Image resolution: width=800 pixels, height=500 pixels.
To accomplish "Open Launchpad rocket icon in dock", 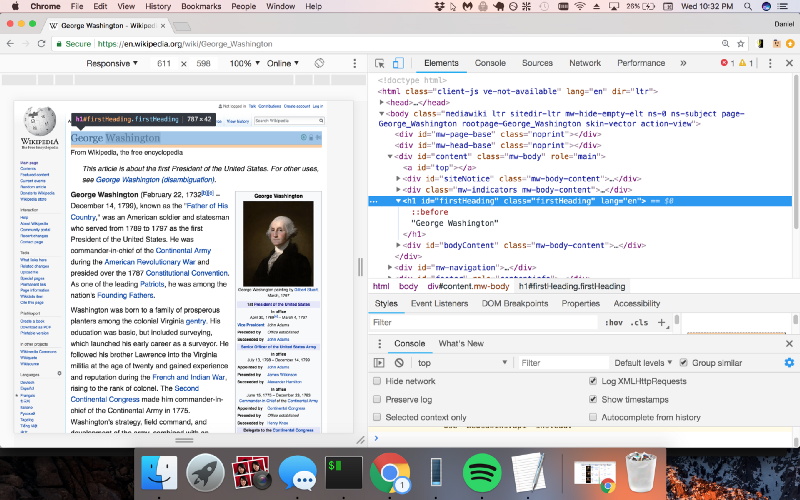I will [205, 473].
